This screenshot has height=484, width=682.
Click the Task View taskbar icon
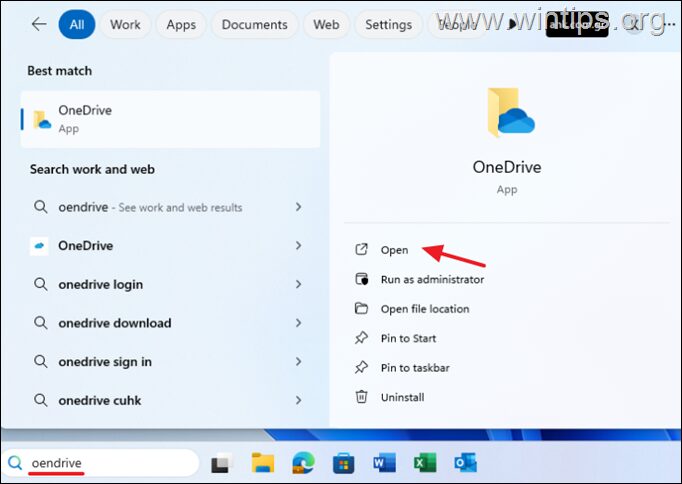click(222, 462)
